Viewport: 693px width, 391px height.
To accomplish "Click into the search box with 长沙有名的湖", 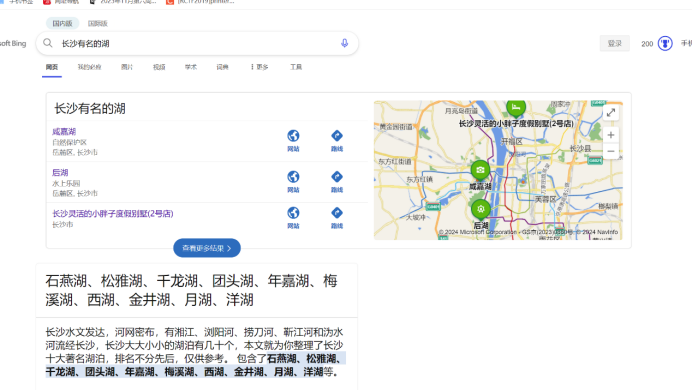I will pyautogui.click(x=197, y=43).
